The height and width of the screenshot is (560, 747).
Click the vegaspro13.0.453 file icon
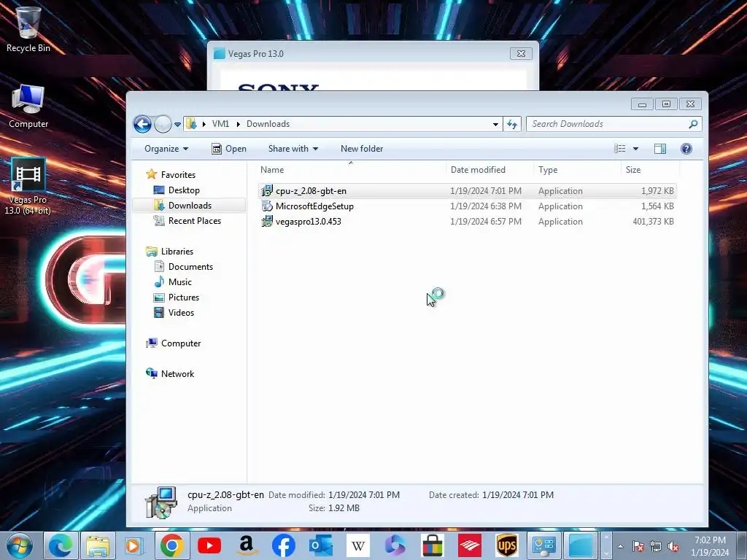[x=267, y=222]
